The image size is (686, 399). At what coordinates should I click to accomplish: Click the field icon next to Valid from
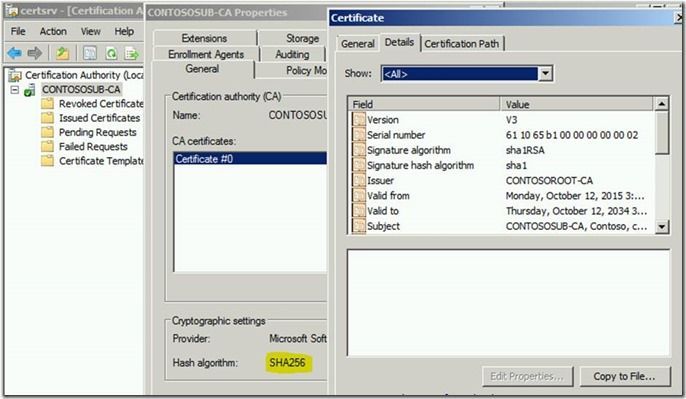click(x=359, y=196)
